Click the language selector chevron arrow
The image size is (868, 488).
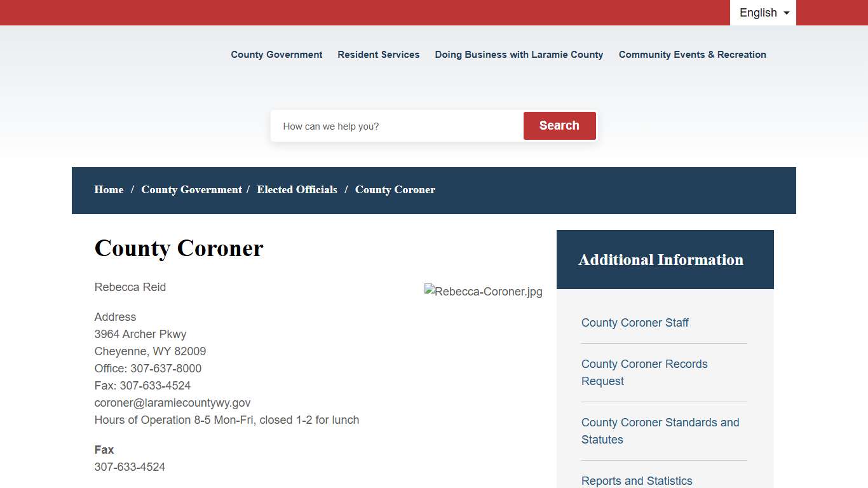click(788, 13)
